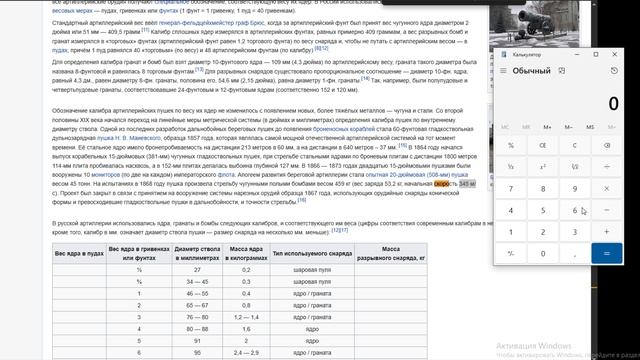Click the plus operator button
Image resolution: width=640 pixels, height=360 pixels.
[x=607, y=232]
